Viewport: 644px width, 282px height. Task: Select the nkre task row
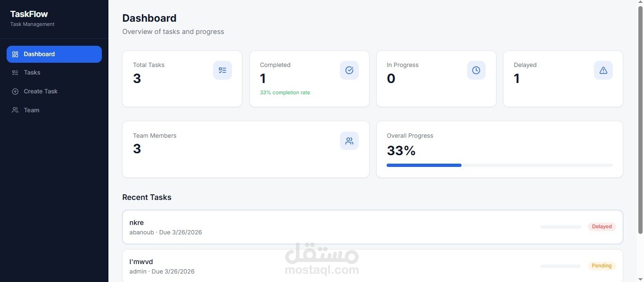pos(330,227)
